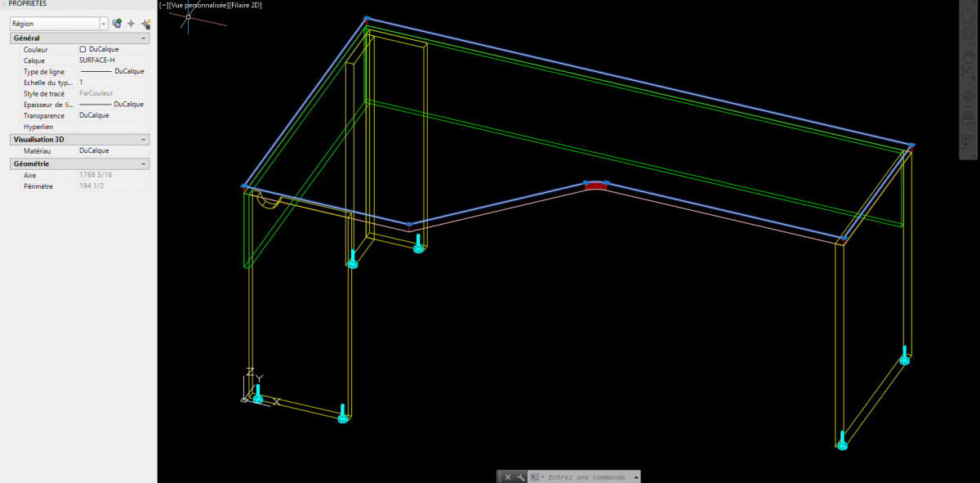Click the [-] viewport controls menu
Screen dimensions: 980x483
[x=163, y=5]
